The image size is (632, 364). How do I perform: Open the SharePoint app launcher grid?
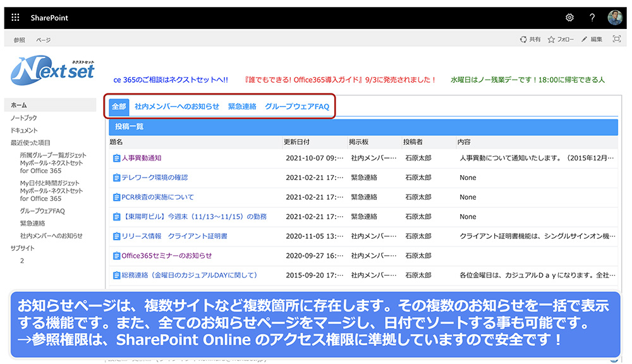click(15, 17)
